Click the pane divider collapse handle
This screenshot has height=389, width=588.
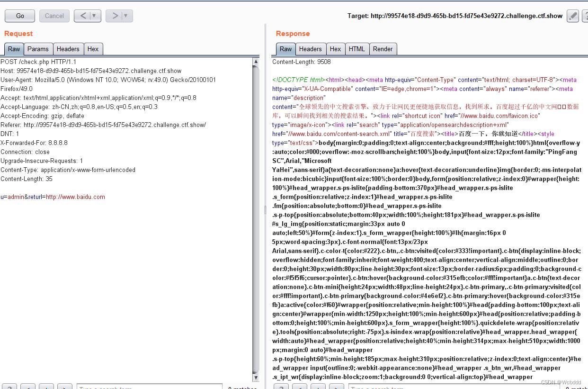(x=265, y=209)
